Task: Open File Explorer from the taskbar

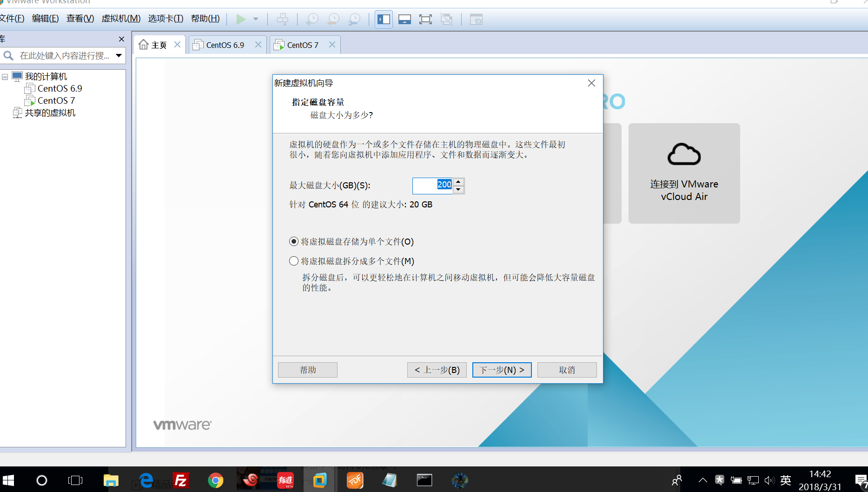Action: (111, 480)
